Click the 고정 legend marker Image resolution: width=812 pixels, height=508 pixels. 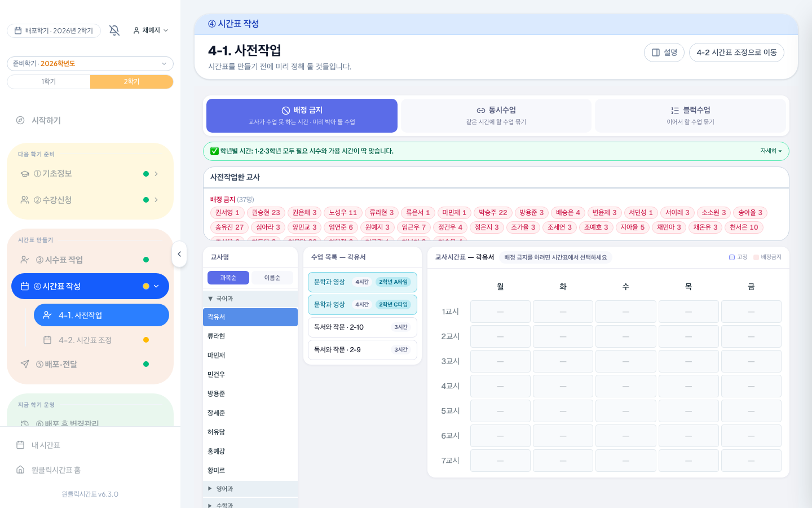732,257
